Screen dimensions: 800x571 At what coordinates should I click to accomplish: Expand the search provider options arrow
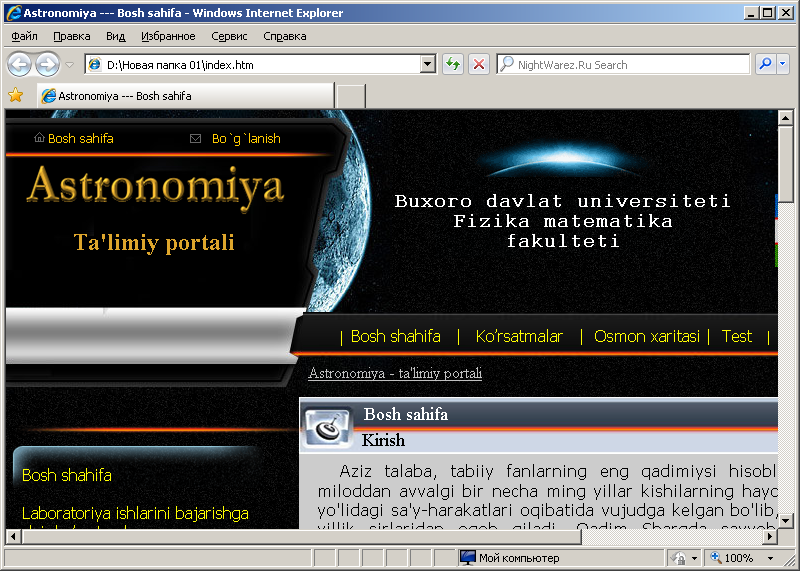782,65
